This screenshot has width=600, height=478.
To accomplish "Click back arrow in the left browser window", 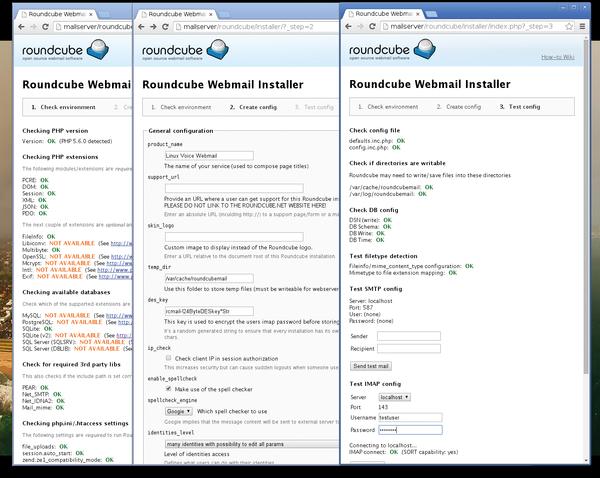I will click(21, 27).
